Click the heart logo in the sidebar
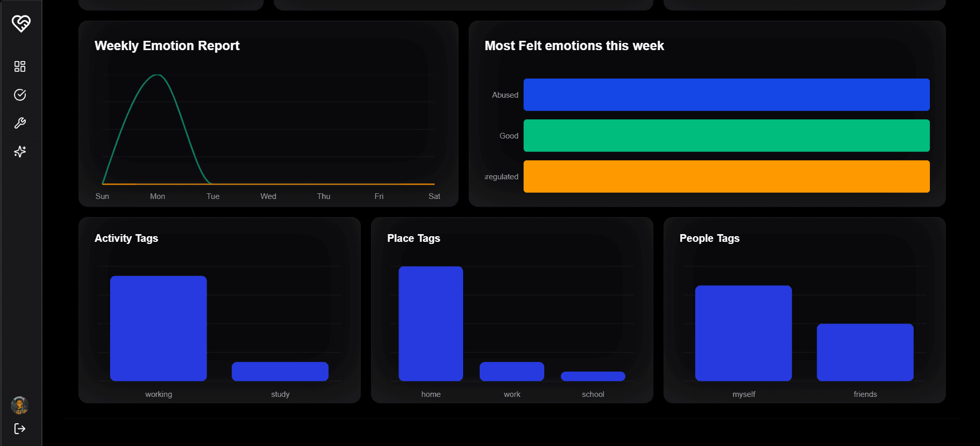This screenshot has height=446, width=980. point(21,23)
